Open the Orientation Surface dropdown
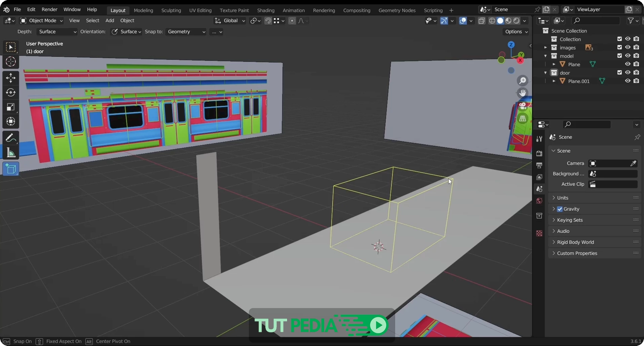 (126, 32)
